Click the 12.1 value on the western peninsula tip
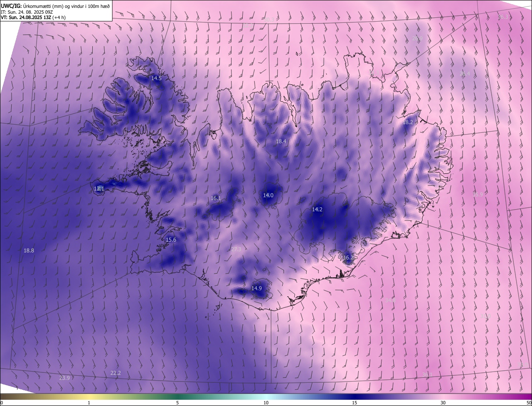The image size is (532, 406). click(x=99, y=188)
